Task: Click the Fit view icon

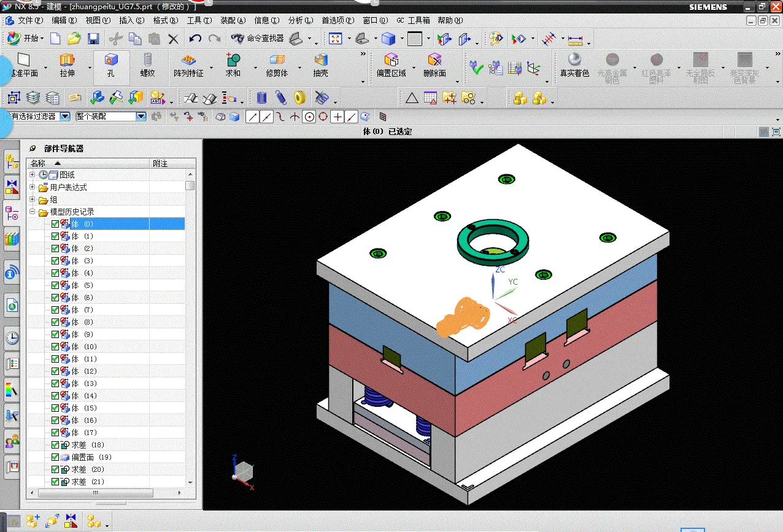Action: click(x=335, y=39)
